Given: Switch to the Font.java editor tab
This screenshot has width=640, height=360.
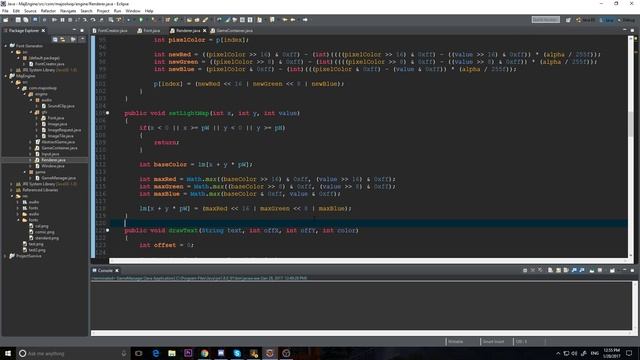Looking at the screenshot, I should (x=149, y=30).
